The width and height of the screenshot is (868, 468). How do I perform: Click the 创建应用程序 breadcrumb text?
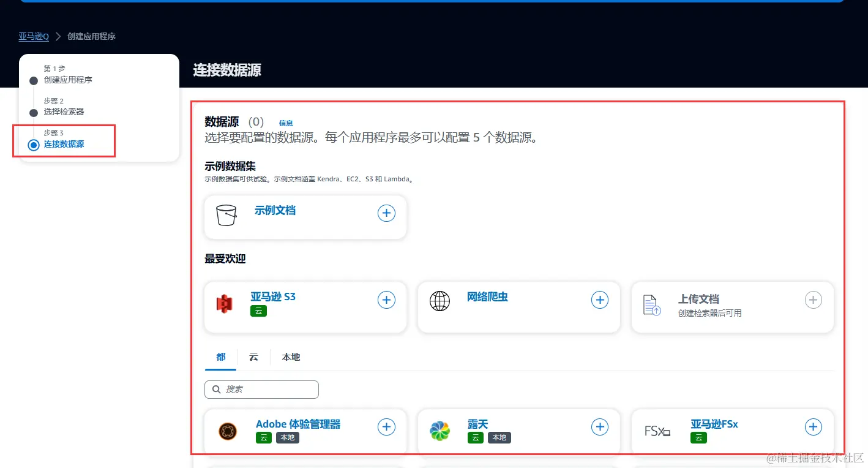tap(91, 36)
